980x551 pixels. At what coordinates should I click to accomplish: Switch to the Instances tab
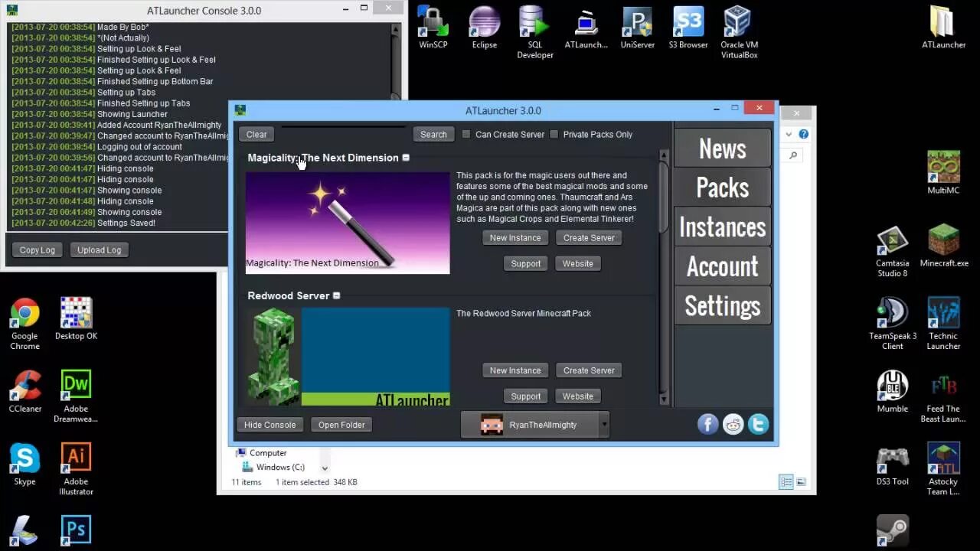(x=722, y=227)
